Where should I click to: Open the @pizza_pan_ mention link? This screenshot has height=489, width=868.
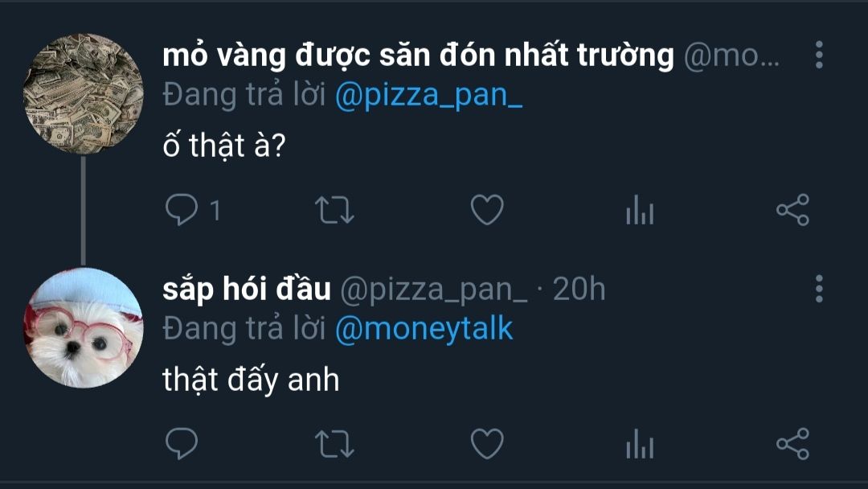click(428, 96)
